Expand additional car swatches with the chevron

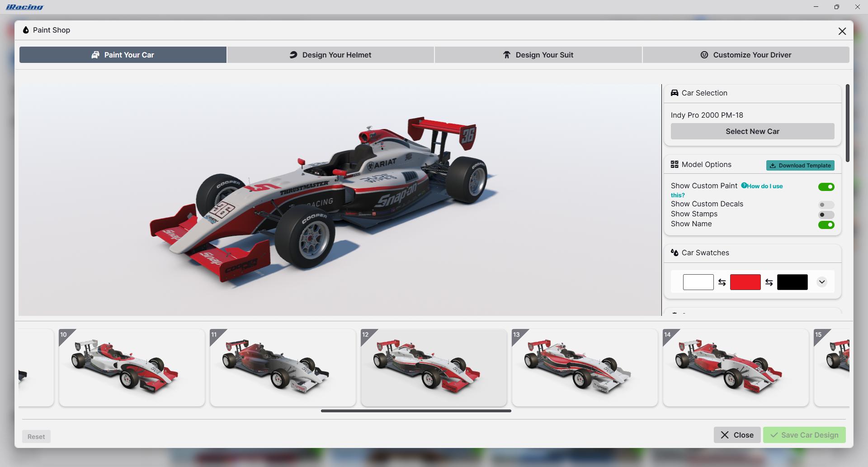[x=822, y=282]
